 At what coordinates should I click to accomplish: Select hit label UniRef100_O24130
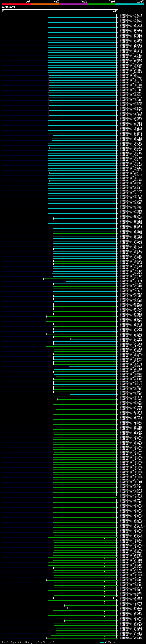coord(131,306)
